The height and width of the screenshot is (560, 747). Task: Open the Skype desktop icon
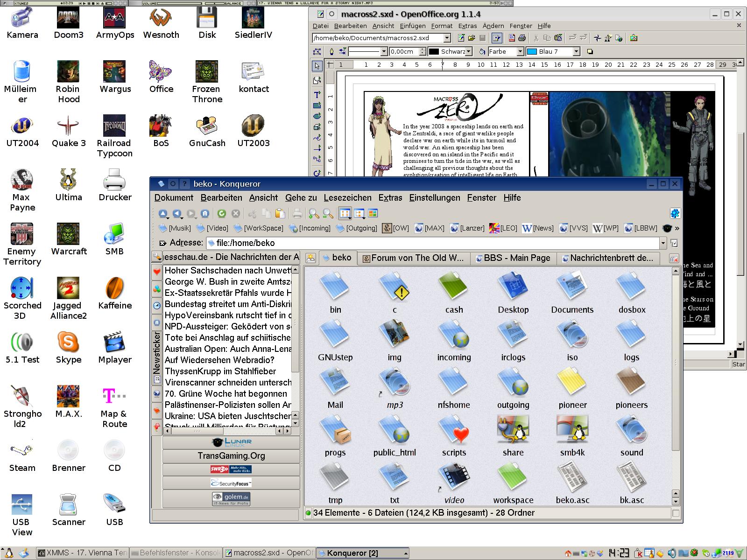pyautogui.click(x=68, y=348)
